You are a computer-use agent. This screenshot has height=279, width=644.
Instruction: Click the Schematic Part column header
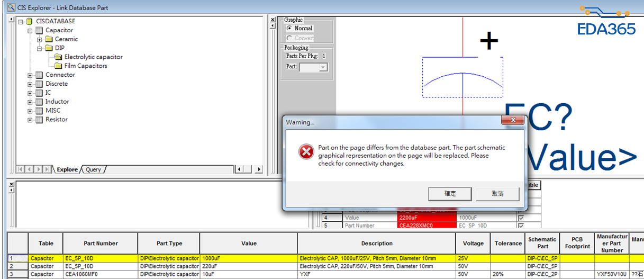(x=542, y=244)
